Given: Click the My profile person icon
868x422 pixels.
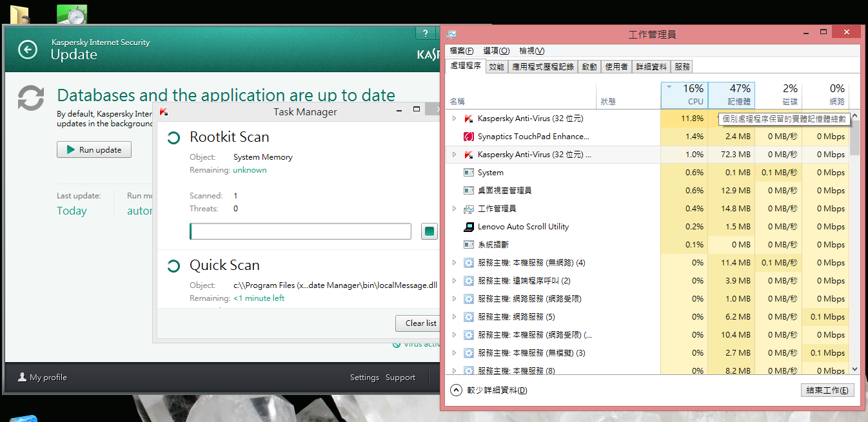Looking at the screenshot, I should click(x=23, y=378).
